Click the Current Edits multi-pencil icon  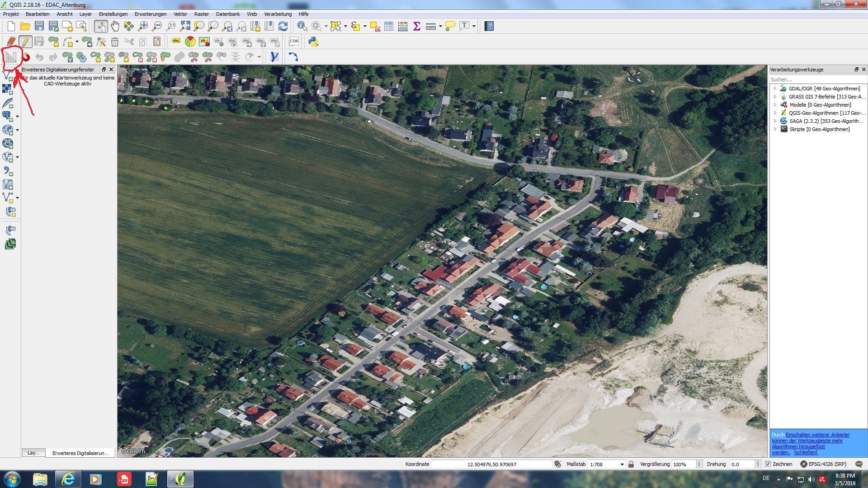coord(11,42)
